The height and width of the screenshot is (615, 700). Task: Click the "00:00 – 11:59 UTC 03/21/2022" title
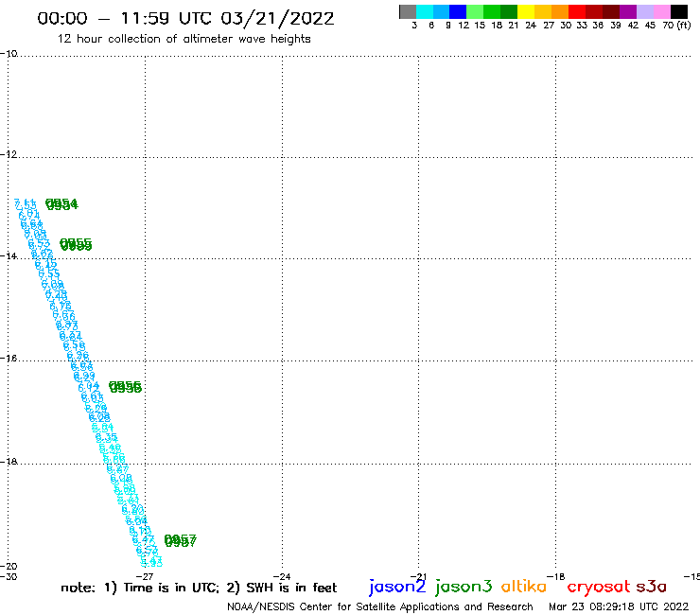click(x=185, y=19)
